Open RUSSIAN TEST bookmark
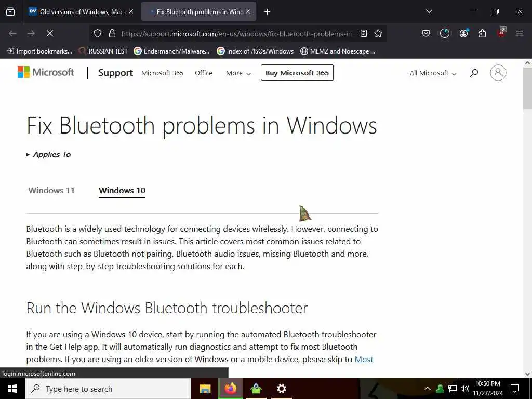Viewport: 532px width, 399px height. [103, 51]
